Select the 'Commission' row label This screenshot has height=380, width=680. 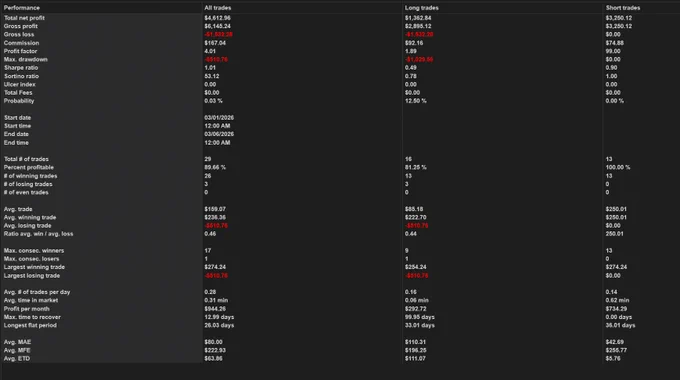click(x=21, y=43)
